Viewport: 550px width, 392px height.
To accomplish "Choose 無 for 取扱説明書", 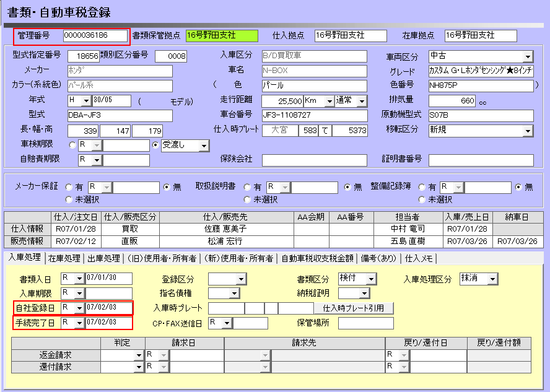I will (x=347, y=187).
